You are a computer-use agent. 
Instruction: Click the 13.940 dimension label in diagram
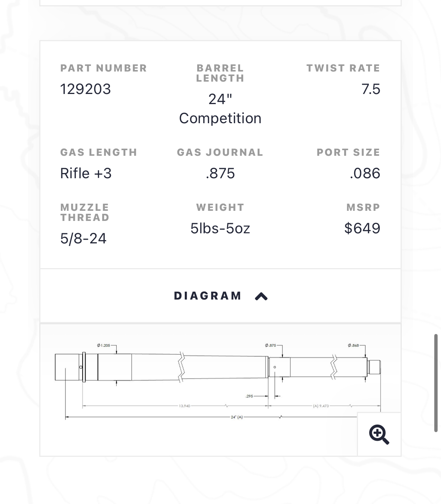point(184,406)
